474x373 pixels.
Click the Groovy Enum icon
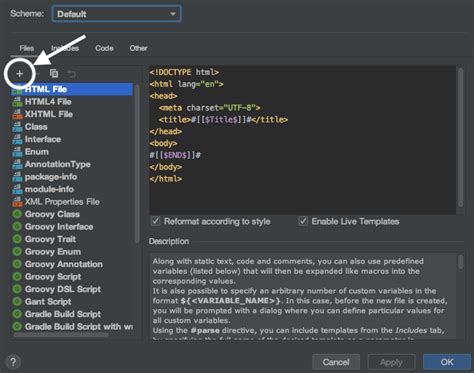pos(17,252)
